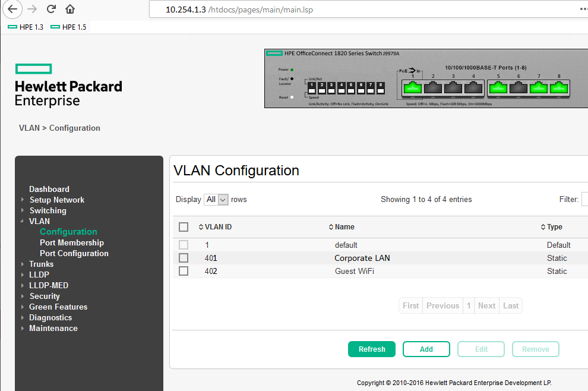The width and height of the screenshot is (588, 391).
Task: Expand the Trunks menu
Action: click(x=23, y=264)
